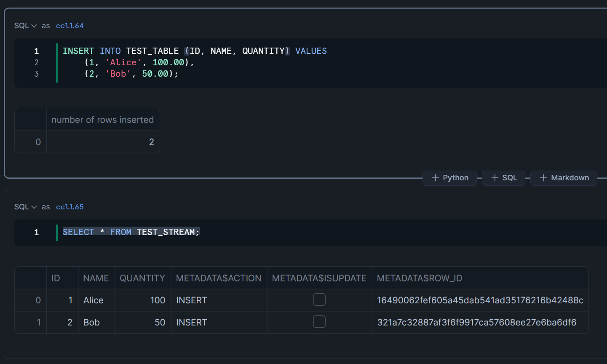Open the SQL type dropdown for cell64
Screen dimensions: 607x364
25,26
